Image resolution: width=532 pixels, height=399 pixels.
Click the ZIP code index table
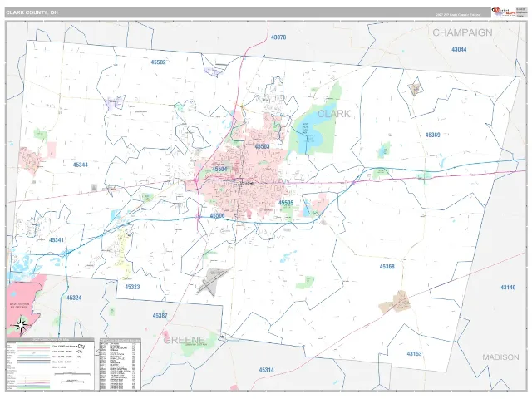coord(120,364)
